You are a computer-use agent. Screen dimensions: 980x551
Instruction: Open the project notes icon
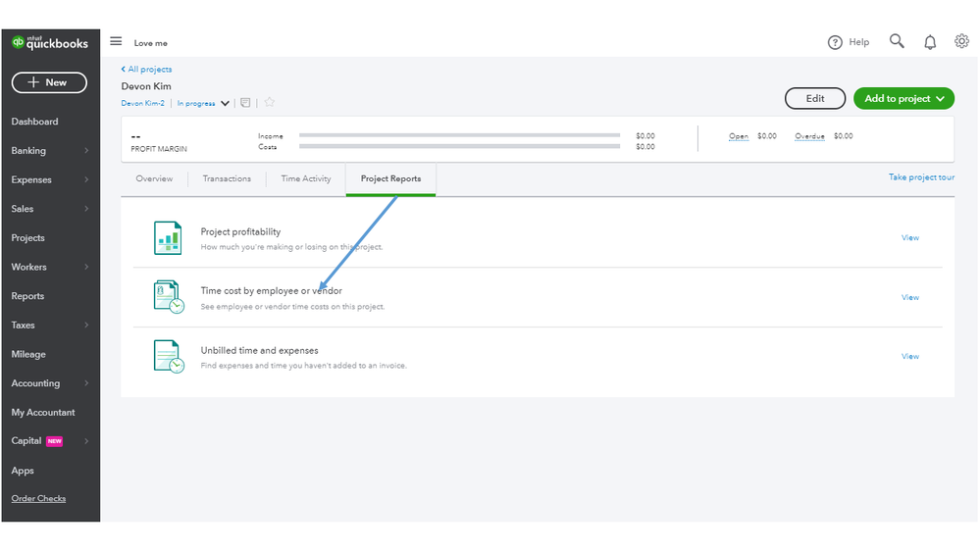245,103
